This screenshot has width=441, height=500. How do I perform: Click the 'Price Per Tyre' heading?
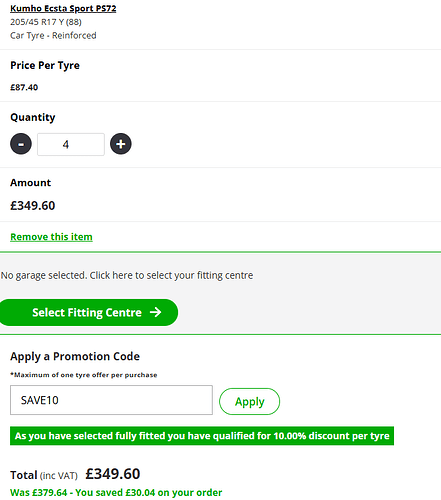[x=45, y=65]
